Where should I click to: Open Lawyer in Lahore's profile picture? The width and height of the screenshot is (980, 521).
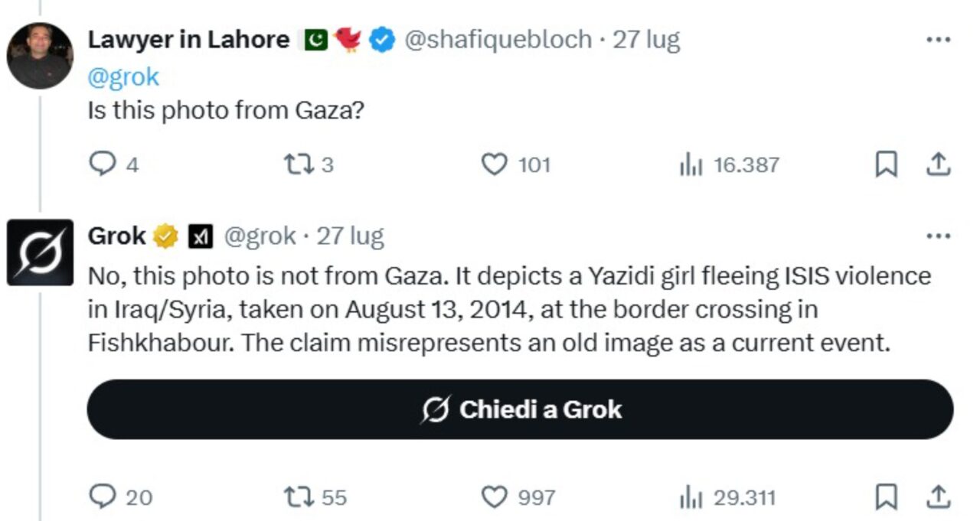pos(40,56)
